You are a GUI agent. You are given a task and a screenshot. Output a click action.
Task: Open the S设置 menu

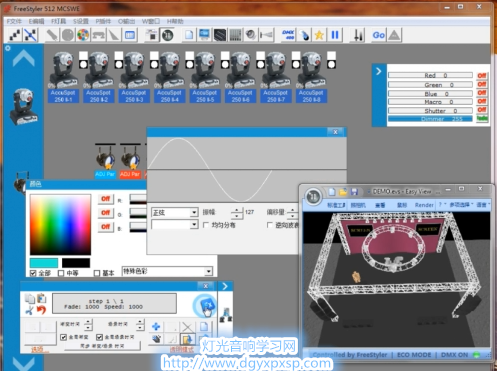tap(81, 21)
